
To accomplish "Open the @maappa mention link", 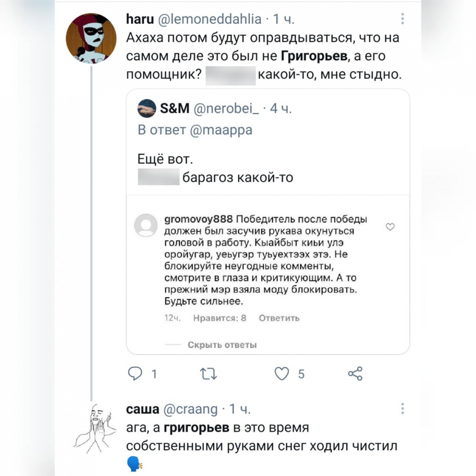I will pyautogui.click(x=221, y=130).
